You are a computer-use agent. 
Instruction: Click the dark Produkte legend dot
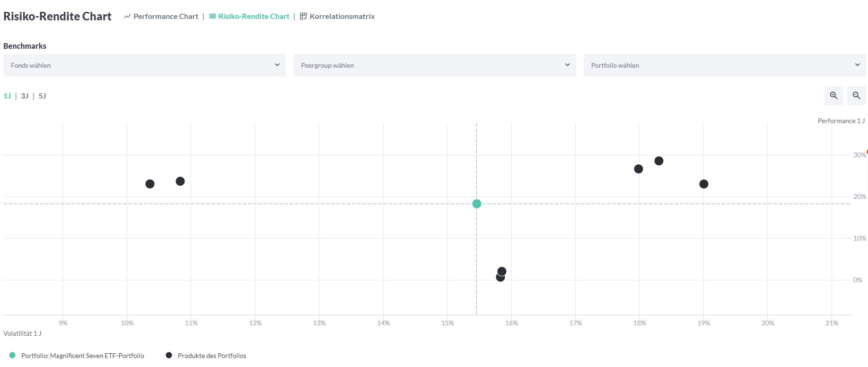click(169, 355)
